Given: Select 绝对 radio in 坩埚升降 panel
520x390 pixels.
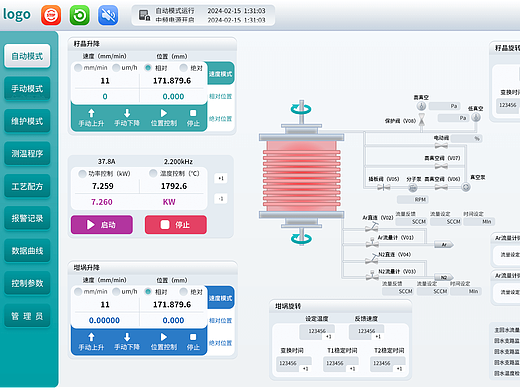Looking at the screenshot, I should tap(183, 292).
